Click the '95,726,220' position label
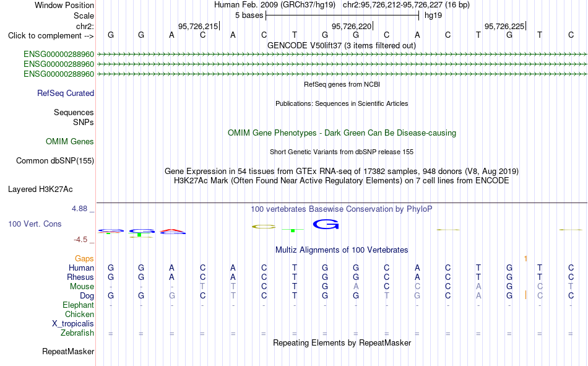Screen dimensions: 588x366 click(x=352, y=26)
